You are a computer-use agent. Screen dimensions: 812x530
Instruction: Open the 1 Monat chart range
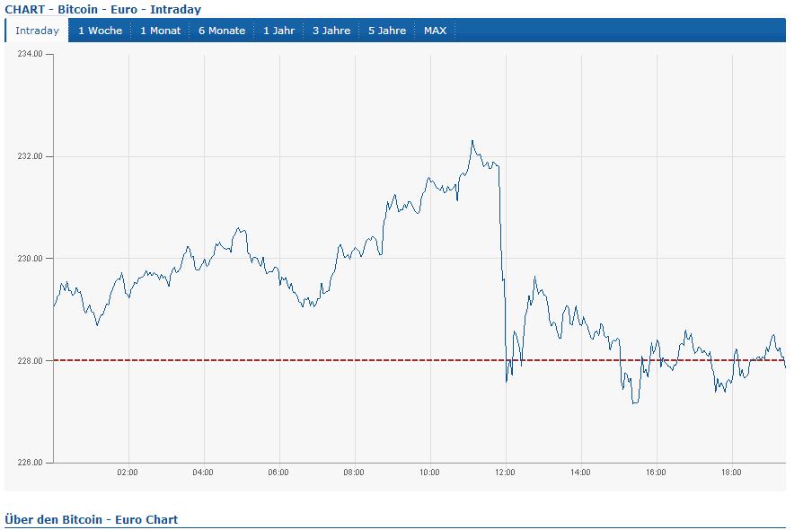click(x=160, y=31)
